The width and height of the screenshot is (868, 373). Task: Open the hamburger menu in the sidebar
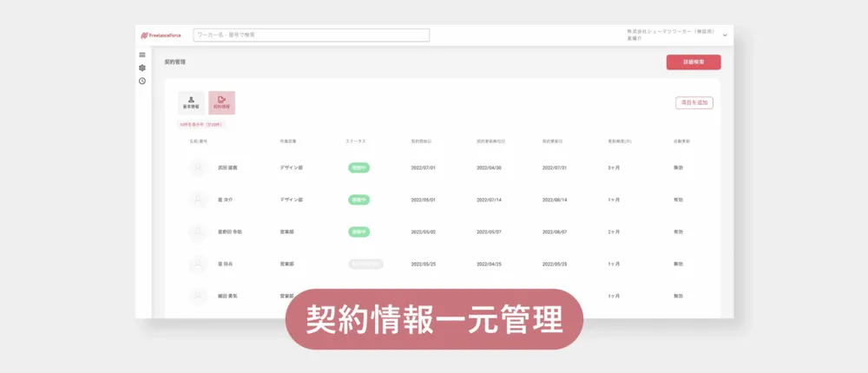pos(142,55)
